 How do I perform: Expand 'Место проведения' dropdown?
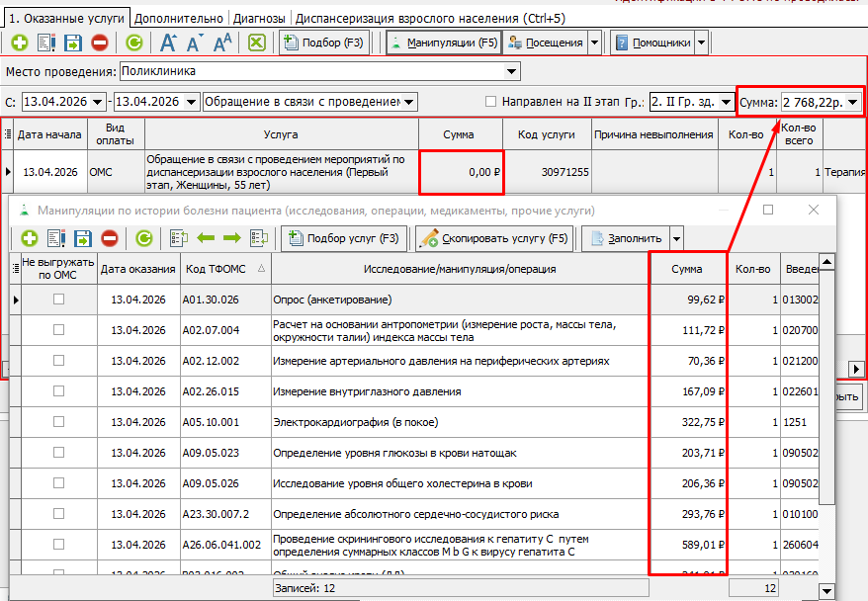[511, 71]
